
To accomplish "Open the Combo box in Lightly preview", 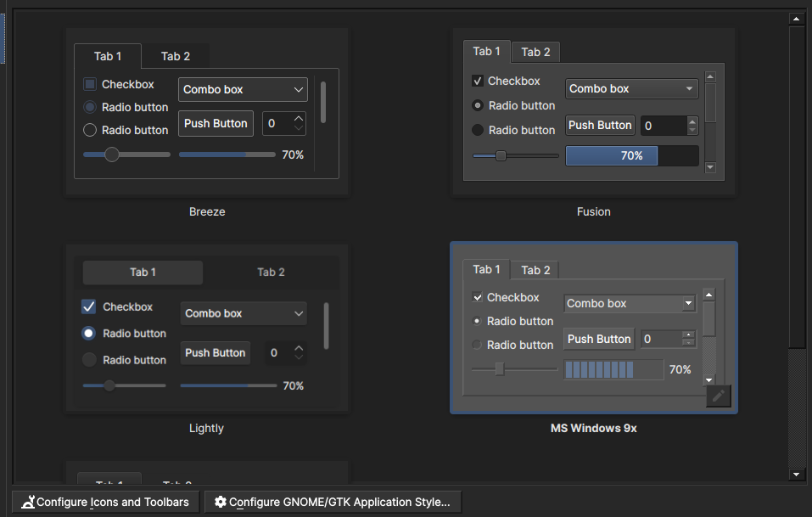I will (244, 313).
